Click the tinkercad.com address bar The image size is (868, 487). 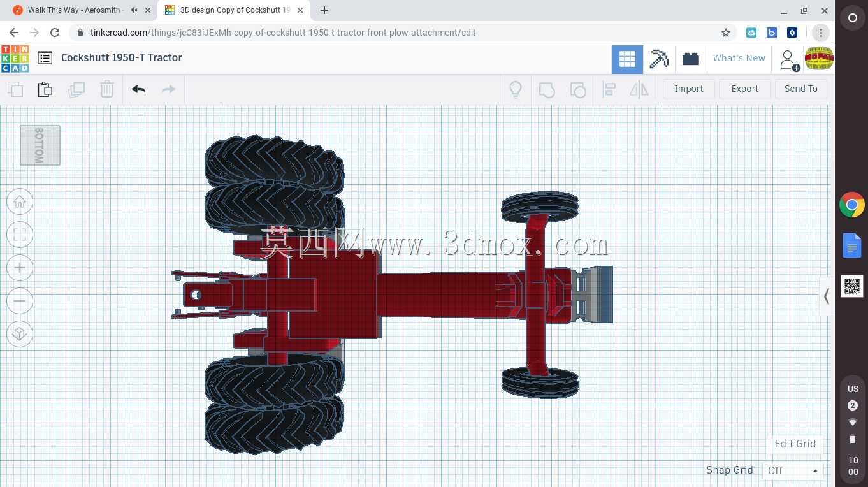pyautogui.click(x=401, y=33)
